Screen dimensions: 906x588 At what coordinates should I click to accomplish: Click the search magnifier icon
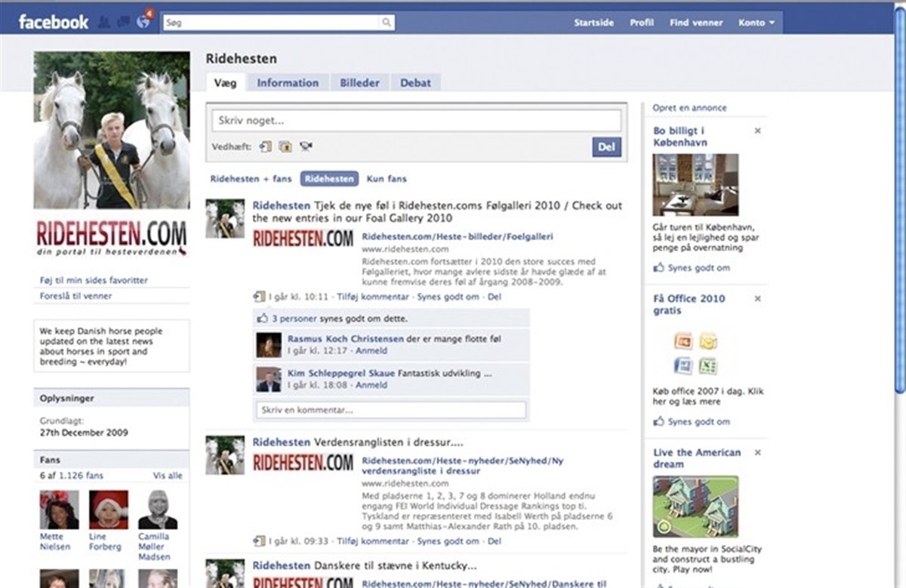coord(387,23)
